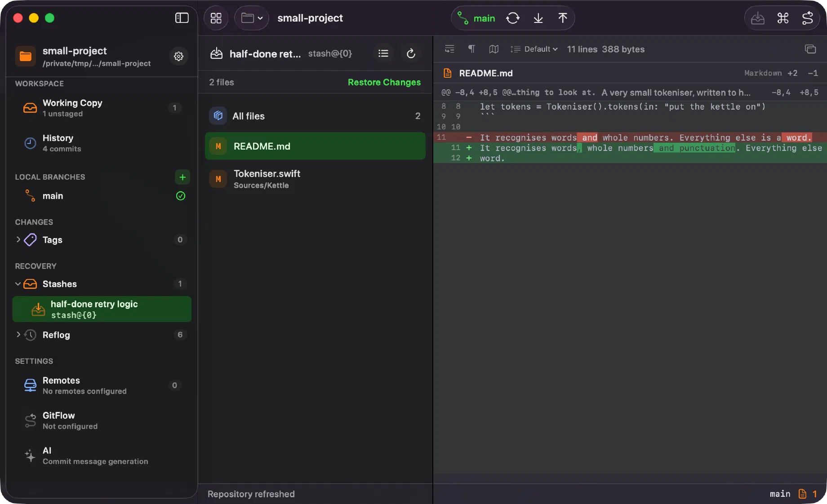Open History with 4 commits
Viewport: 827px width, 504px height.
[x=102, y=143]
